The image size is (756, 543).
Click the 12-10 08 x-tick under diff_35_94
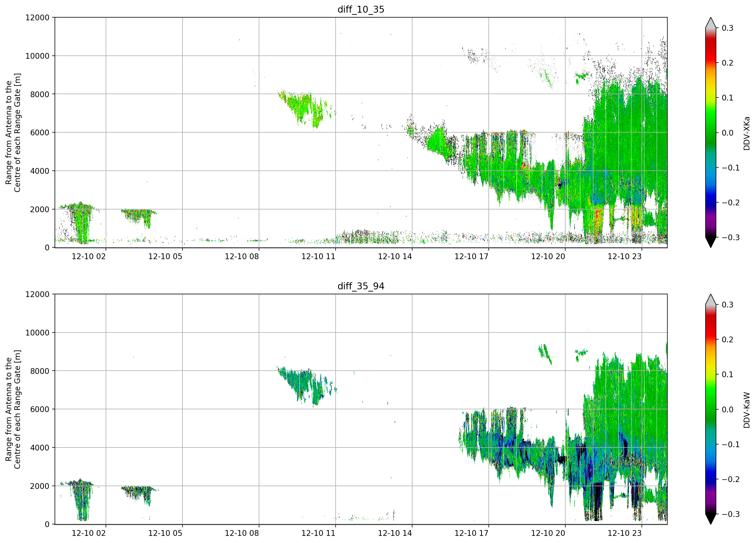coord(242,533)
